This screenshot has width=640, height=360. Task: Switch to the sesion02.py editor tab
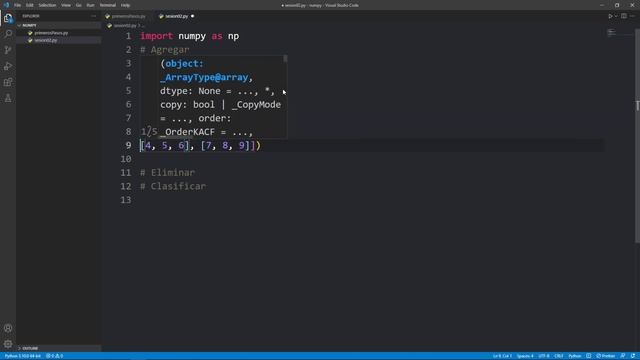(177, 16)
